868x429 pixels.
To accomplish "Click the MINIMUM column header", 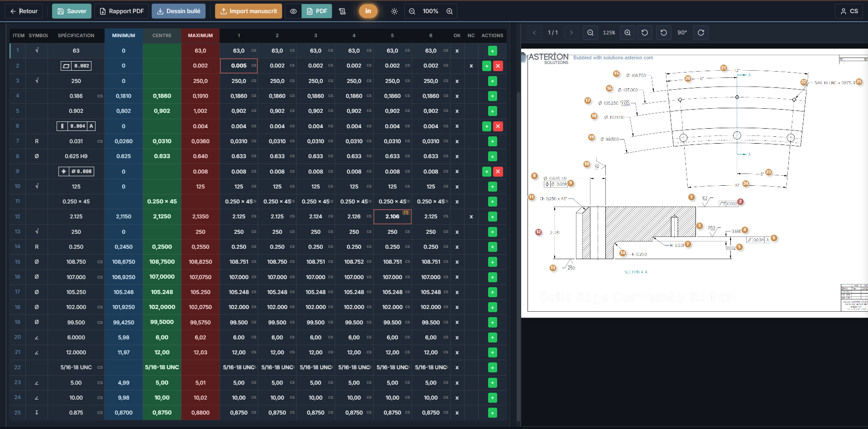I will (124, 35).
